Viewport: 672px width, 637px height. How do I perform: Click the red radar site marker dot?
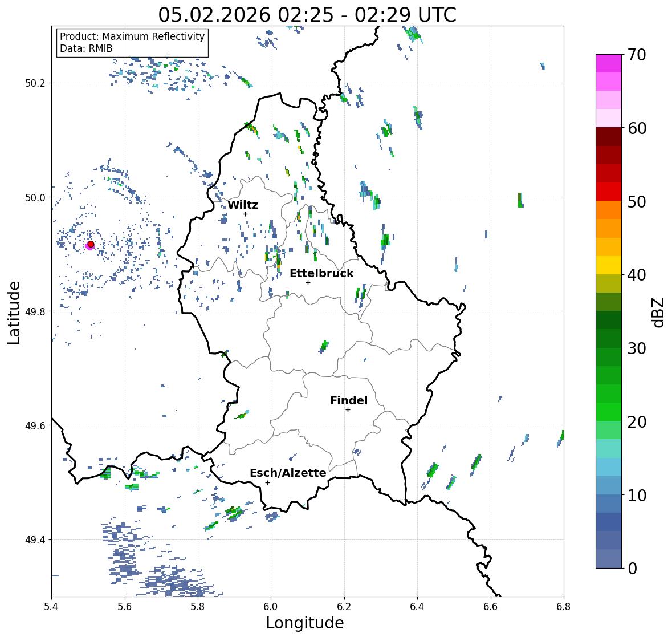point(91,244)
